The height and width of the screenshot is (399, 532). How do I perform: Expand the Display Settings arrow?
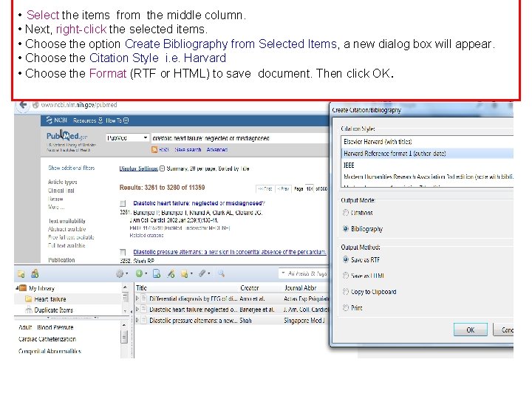tap(162, 168)
